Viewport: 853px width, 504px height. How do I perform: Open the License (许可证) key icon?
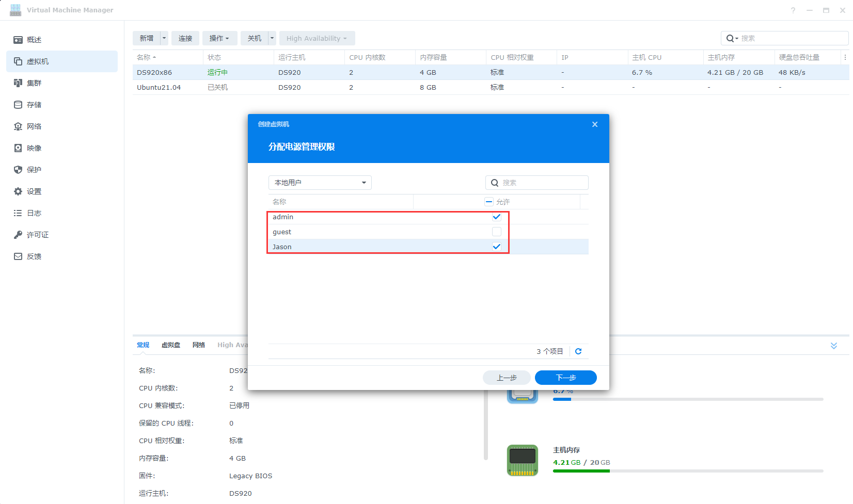(18, 235)
